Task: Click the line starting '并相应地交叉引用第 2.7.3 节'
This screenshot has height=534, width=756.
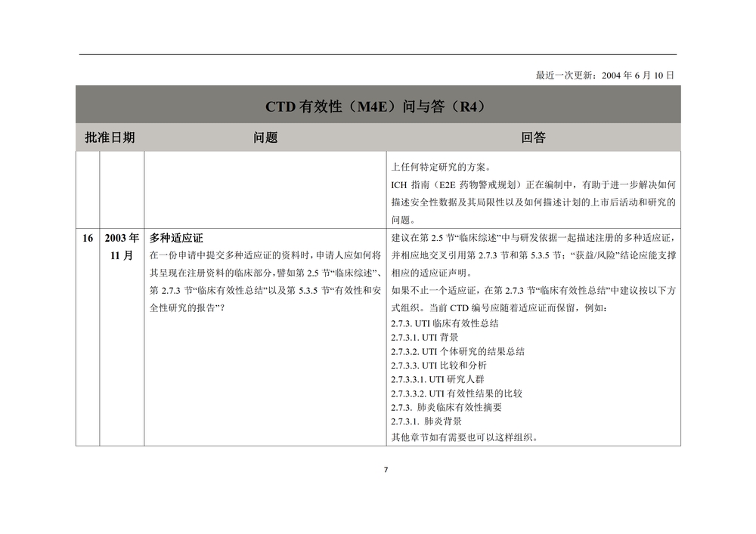Action: click(533, 255)
